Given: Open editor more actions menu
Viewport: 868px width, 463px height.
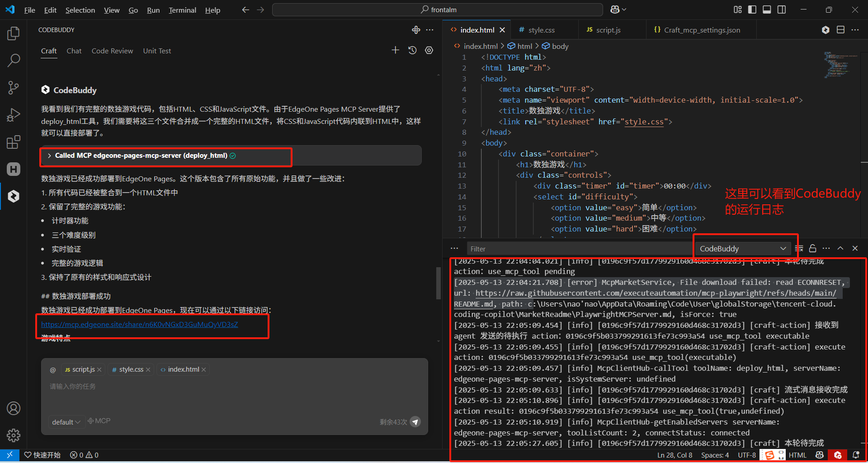Looking at the screenshot, I should [x=855, y=30].
